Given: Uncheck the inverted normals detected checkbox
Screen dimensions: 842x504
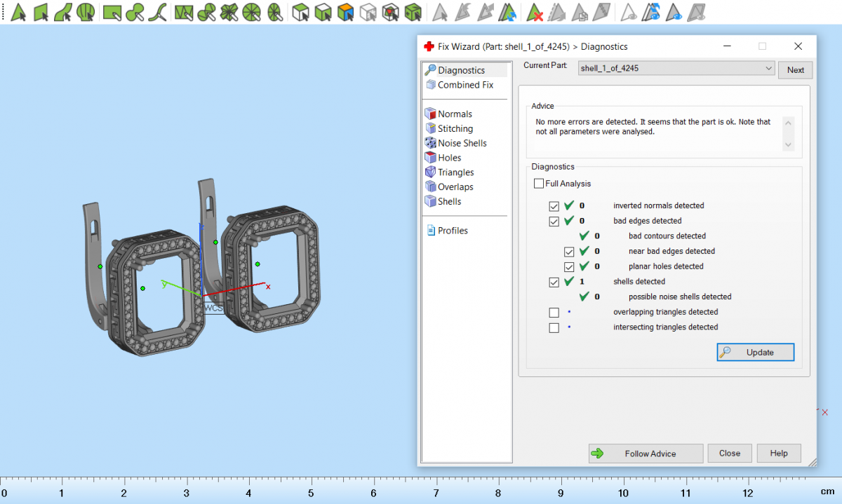Looking at the screenshot, I should coord(554,206).
